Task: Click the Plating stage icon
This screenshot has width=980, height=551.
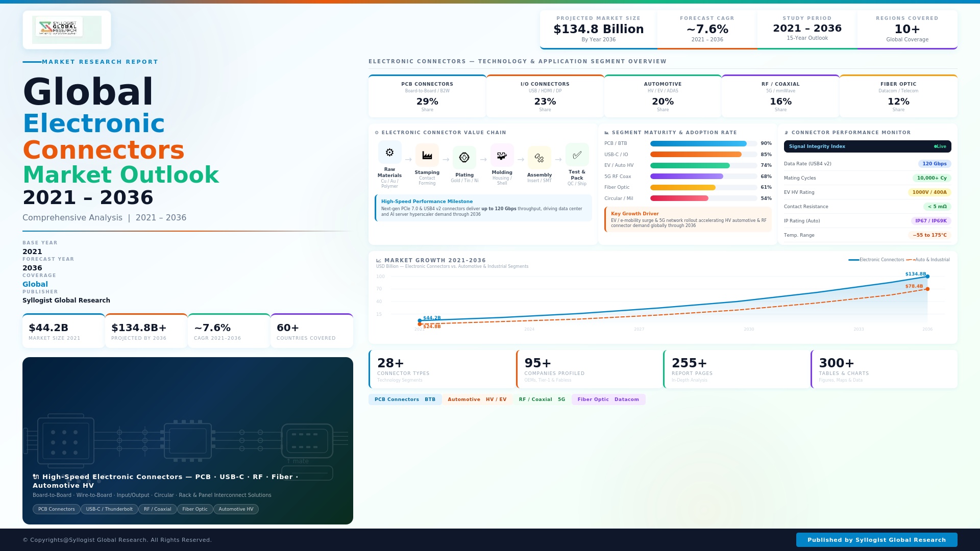Action: click(464, 158)
